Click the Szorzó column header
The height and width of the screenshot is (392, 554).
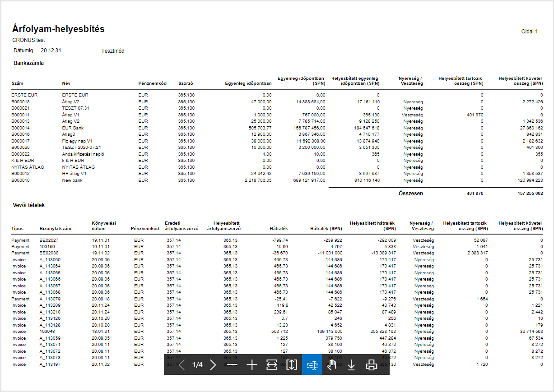[186, 83]
